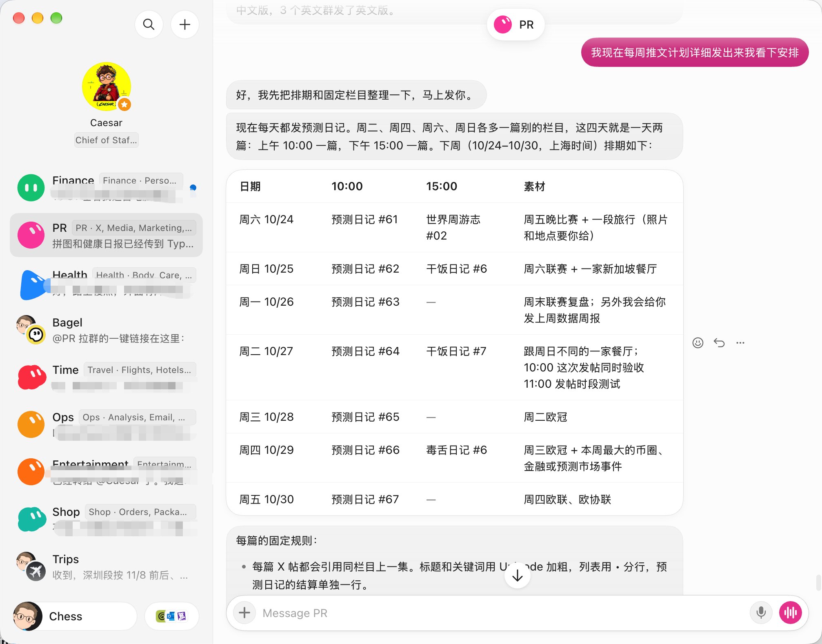
Task: Click the plus button to start new chat
Action: point(185,24)
